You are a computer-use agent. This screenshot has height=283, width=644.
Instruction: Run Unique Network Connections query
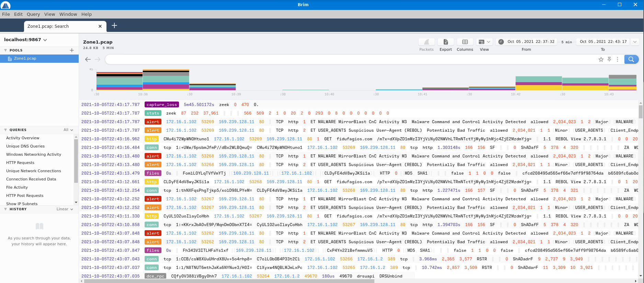pos(34,171)
